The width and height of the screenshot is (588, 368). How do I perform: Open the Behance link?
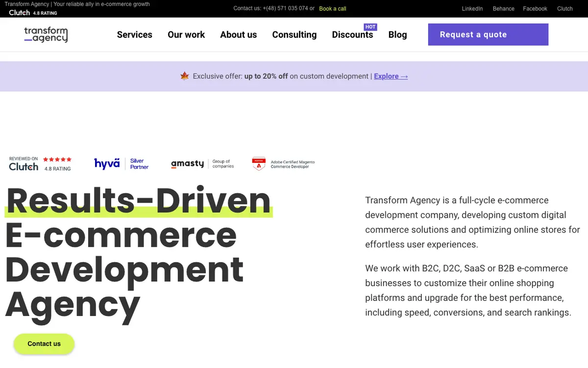coord(504,9)
